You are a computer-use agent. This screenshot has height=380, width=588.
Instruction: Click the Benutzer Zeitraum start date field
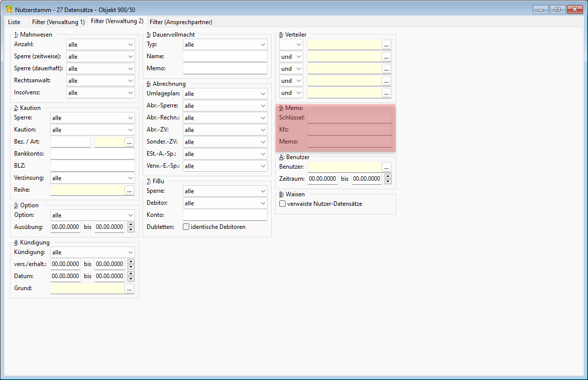pyautogui.click(x=322, y=179)
